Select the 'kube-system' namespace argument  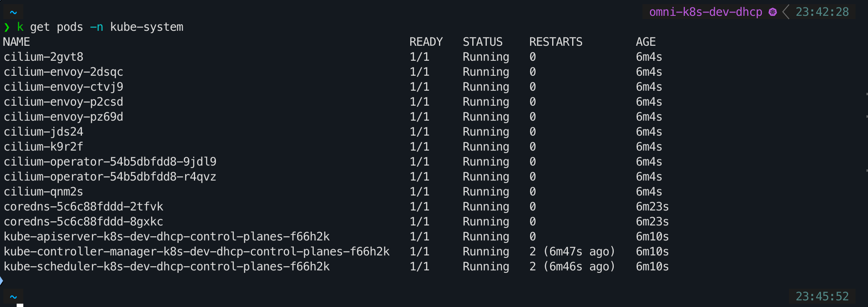click(x=146, y=27)
